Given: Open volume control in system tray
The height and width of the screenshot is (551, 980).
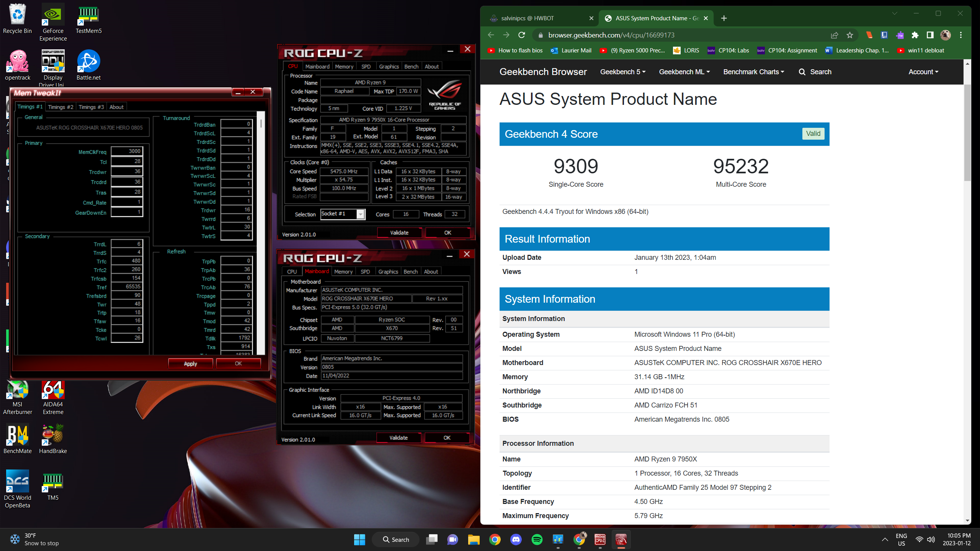Looking at the screenshot, I should point(931,540).
